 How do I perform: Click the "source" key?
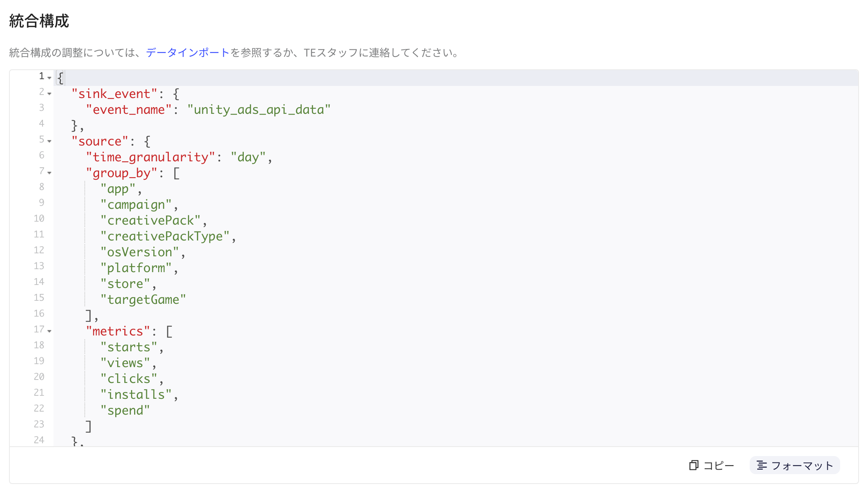100,141
